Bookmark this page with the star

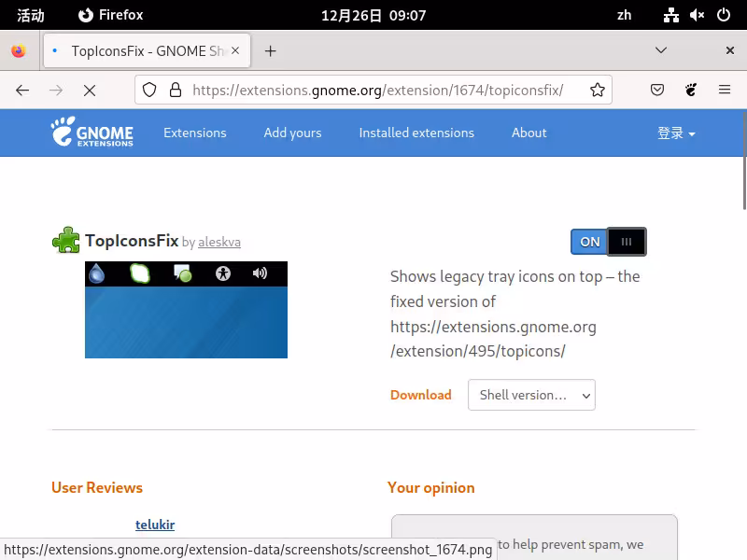598,90
